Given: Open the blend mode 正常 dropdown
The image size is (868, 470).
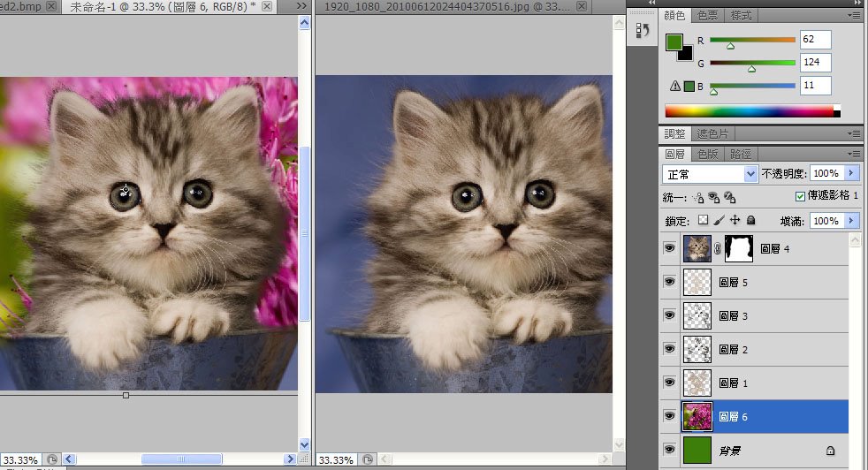Looking at the screenshot, I should point(710,173).
